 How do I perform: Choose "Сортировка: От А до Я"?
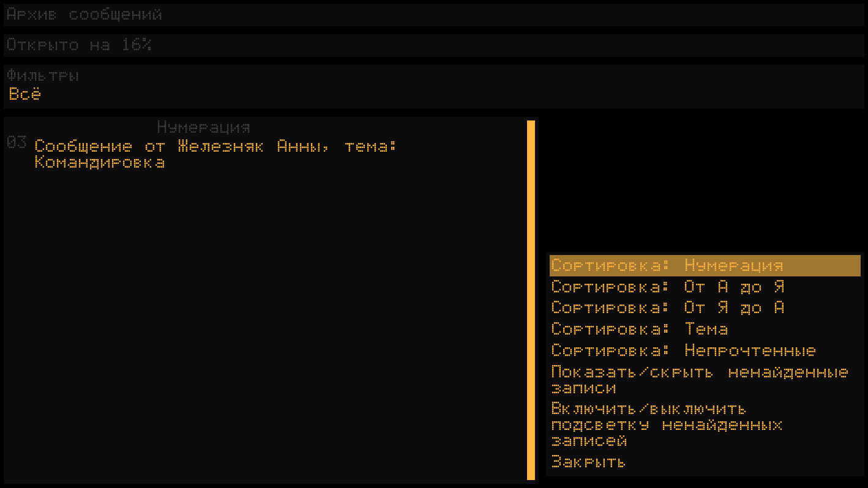click(705, 287)
